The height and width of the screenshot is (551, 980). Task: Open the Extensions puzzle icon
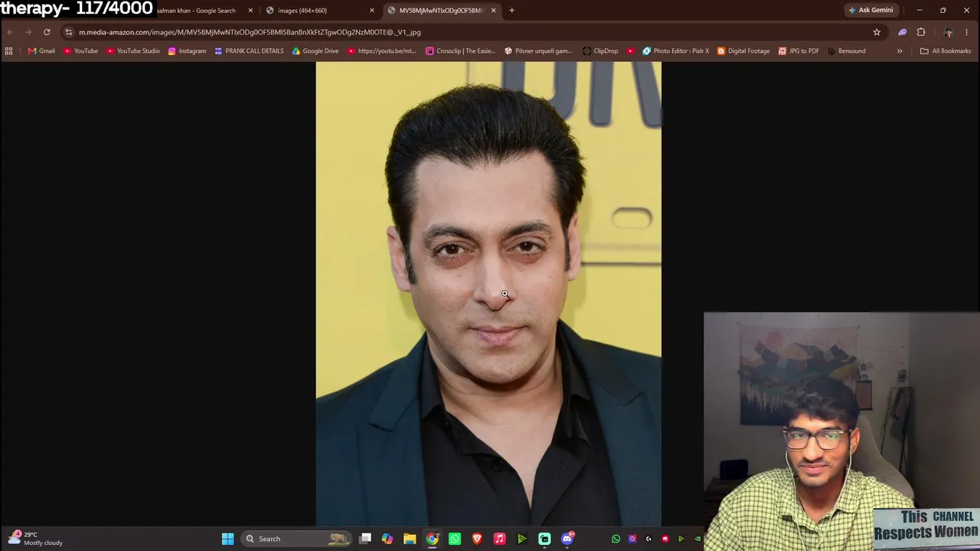pos(921,32)
